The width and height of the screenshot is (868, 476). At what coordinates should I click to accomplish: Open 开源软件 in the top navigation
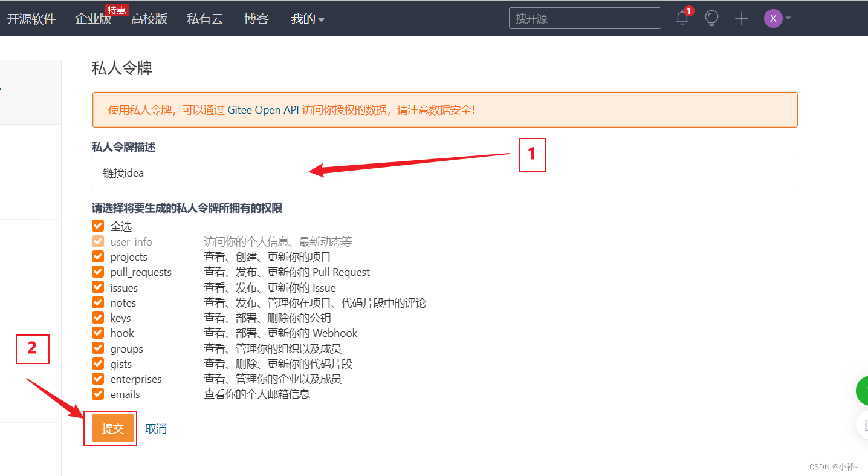[x=31, y=19]
